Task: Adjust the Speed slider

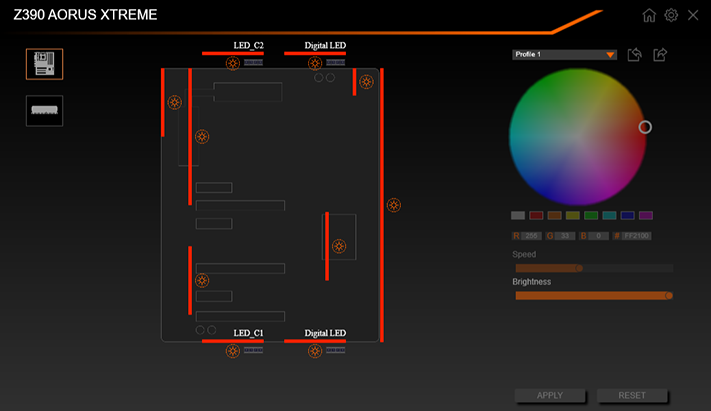Action: [594, 268]
